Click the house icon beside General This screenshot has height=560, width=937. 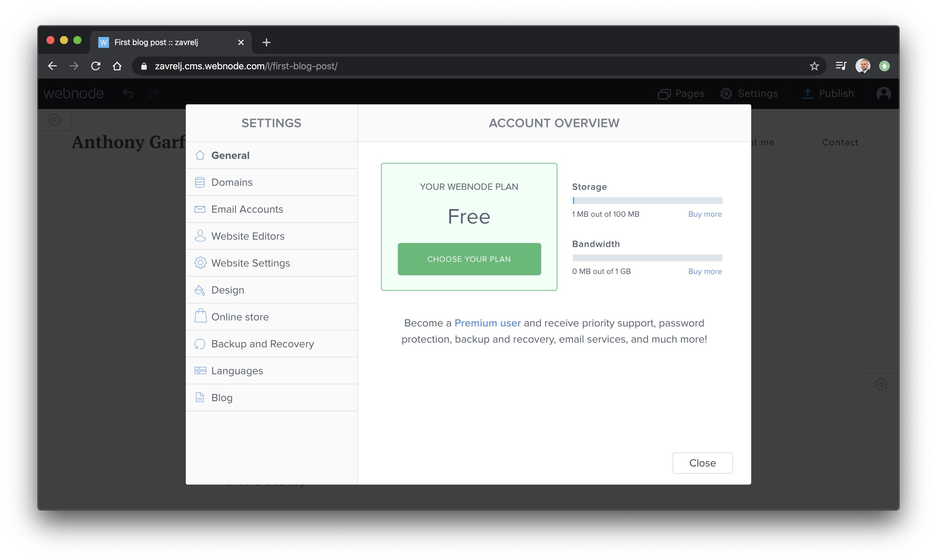point(200,155)
